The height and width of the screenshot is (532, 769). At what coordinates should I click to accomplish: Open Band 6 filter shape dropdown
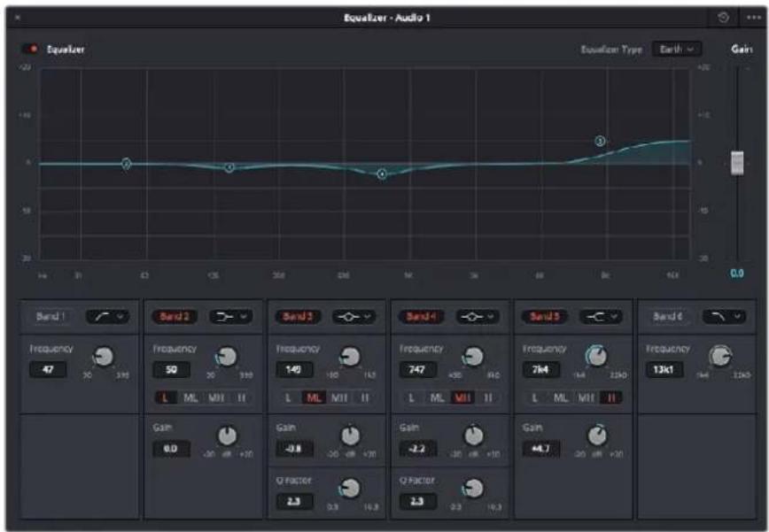pos(725,317)
